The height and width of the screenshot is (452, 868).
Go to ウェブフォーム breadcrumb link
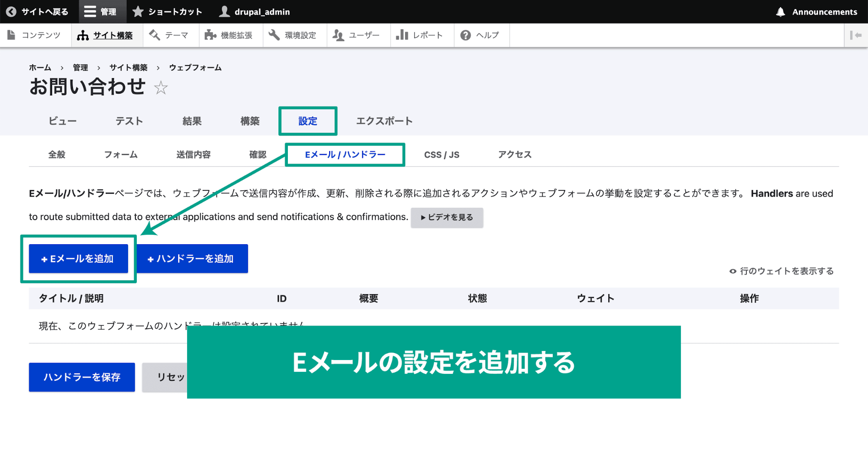pyautogui.click(x=195, y=68)
